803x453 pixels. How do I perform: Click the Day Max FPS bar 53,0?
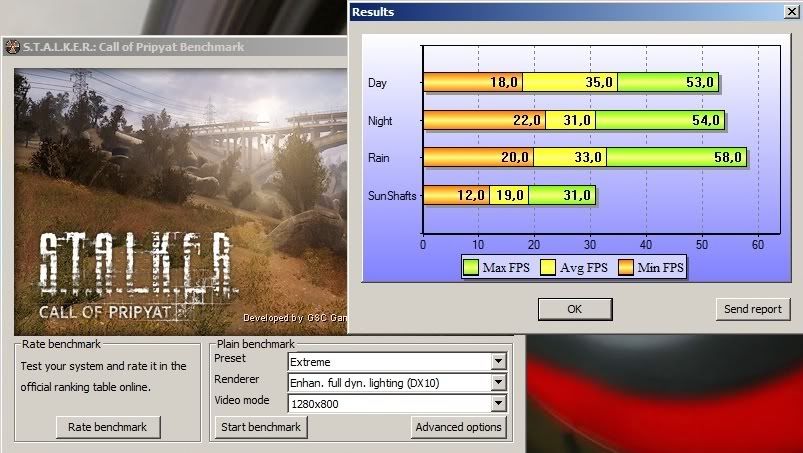pos(668,82)
